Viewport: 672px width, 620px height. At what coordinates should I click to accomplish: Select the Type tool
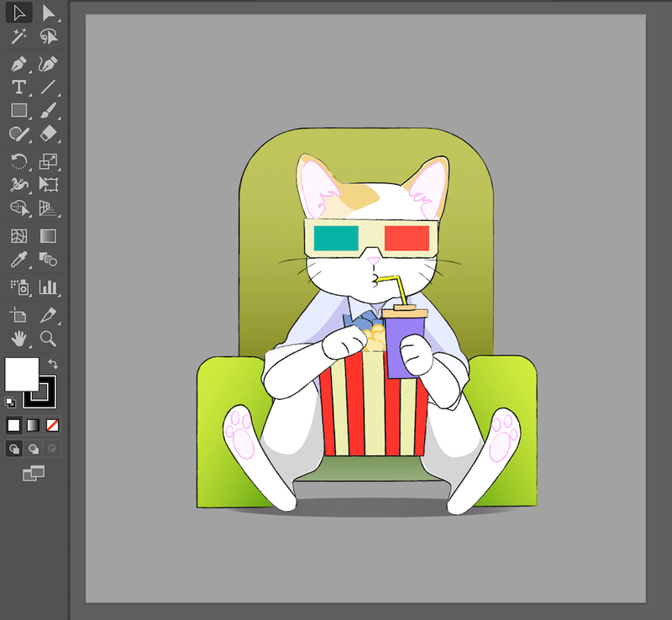(19, 87)
